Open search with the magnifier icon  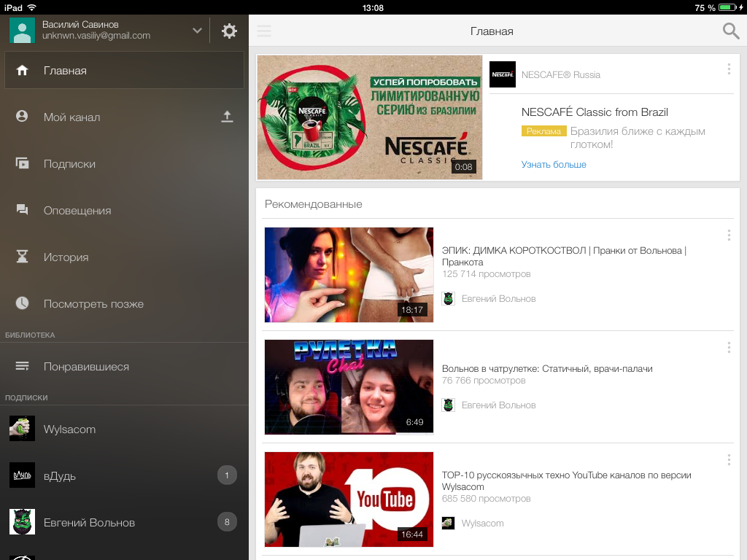click(x=730, y=31)
